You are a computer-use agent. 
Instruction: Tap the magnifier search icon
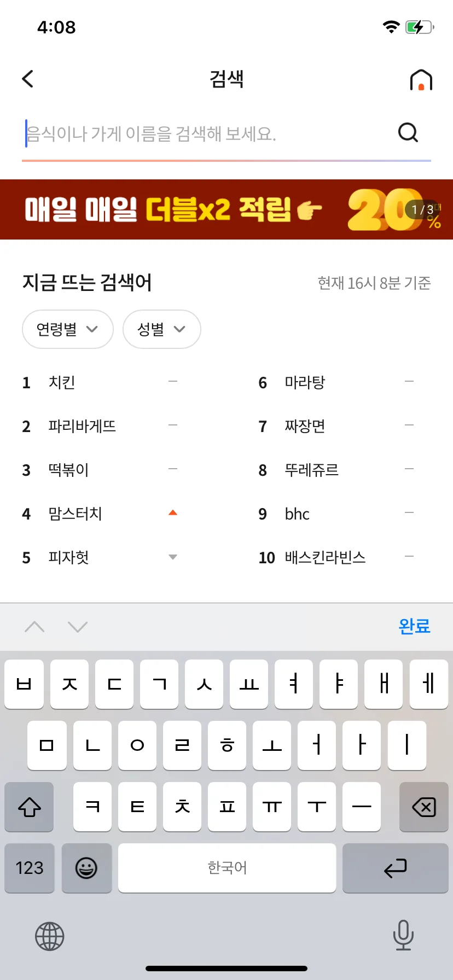pos(408,132)
